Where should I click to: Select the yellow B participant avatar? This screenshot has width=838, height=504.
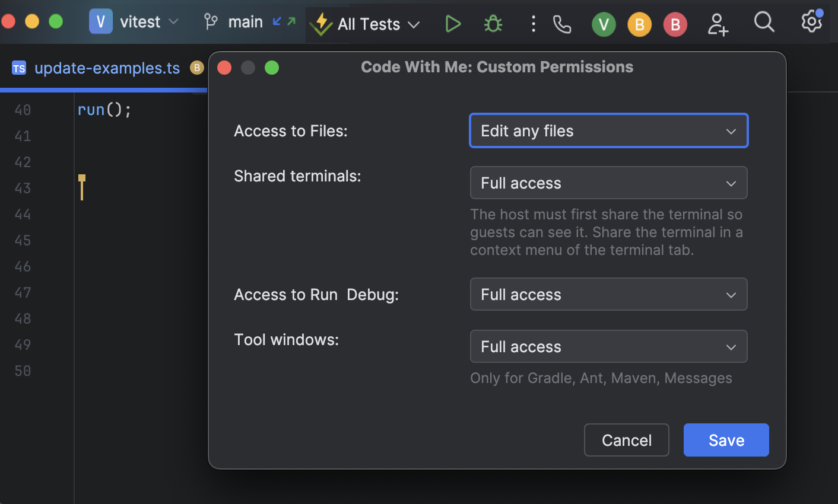[x=639, y=24]
